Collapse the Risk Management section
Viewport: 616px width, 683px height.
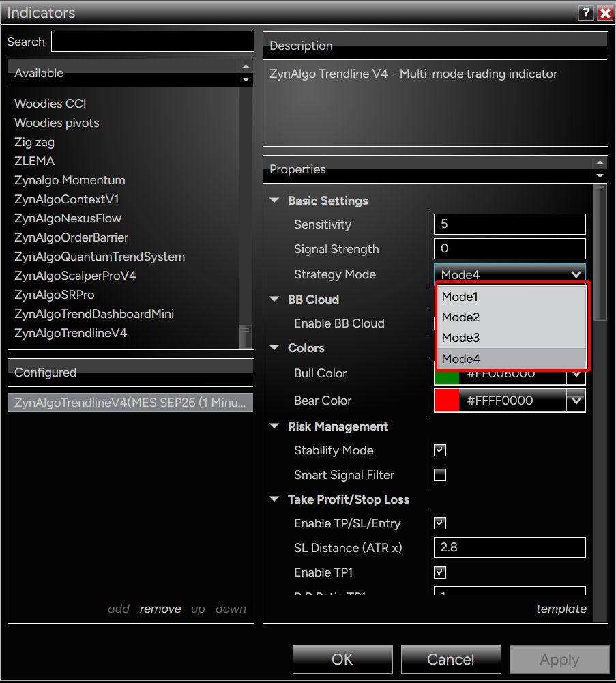274,426
